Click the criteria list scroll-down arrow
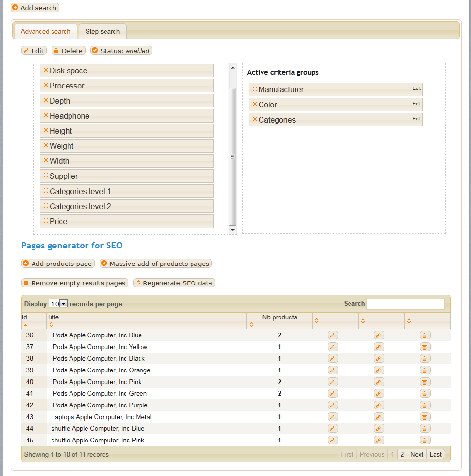This screenshot has height=476, width=471. coord(233,230)
